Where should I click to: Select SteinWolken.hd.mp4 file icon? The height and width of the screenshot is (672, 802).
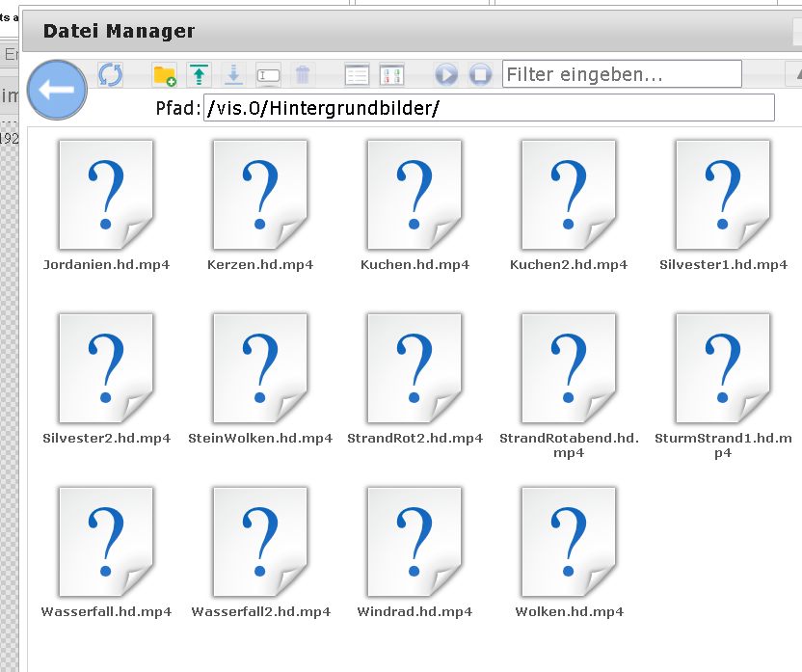tap(260, 368)
